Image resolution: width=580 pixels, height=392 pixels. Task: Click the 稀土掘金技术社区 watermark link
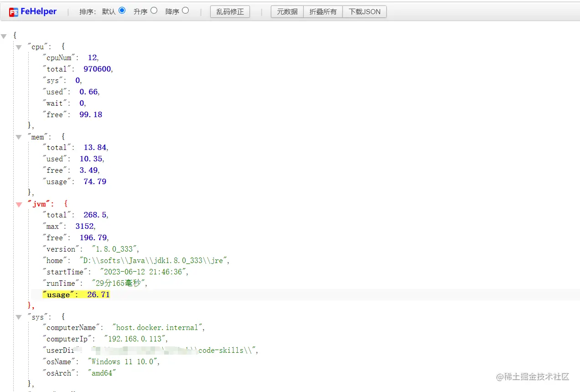(x=532, y=377)
